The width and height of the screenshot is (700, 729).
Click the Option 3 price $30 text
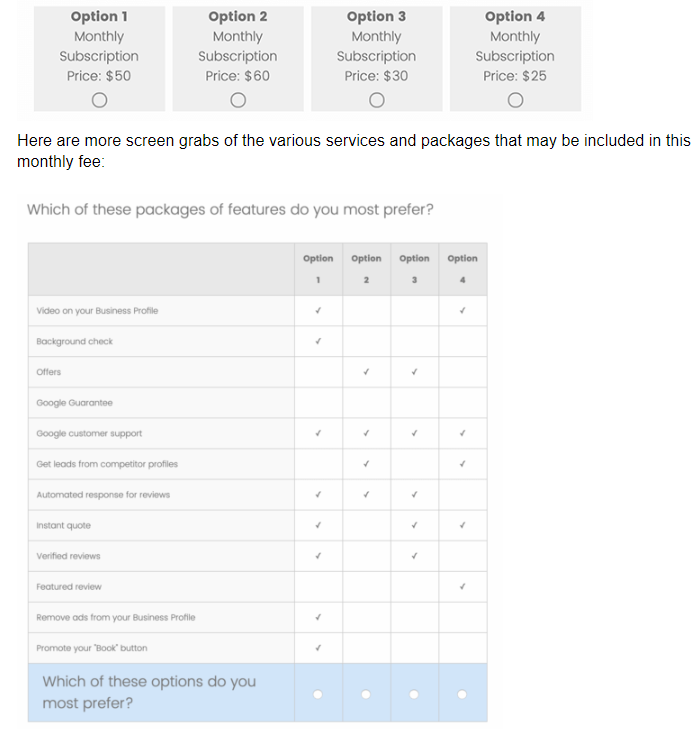[x=376, y=76]
